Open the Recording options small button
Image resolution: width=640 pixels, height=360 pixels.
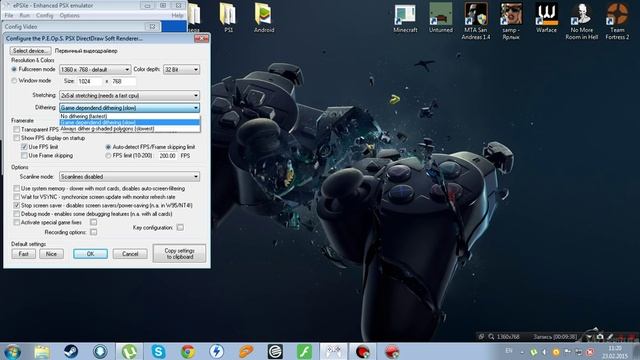(93, 232)
